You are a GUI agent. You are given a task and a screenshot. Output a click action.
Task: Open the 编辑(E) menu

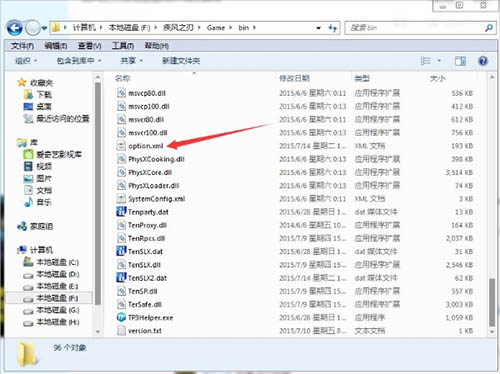(x=56, y=46)
